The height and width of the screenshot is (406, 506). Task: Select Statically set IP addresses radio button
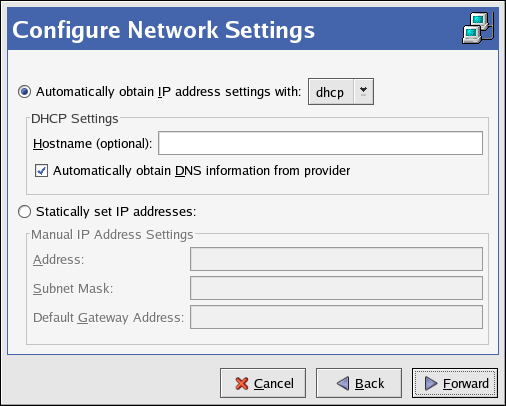pos(25,212)
